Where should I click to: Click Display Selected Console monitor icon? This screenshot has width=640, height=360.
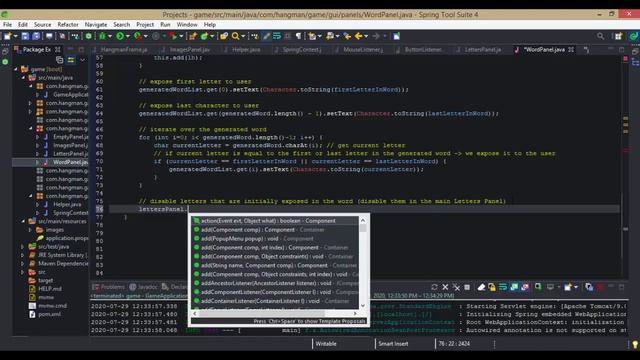tap(550, 287)
